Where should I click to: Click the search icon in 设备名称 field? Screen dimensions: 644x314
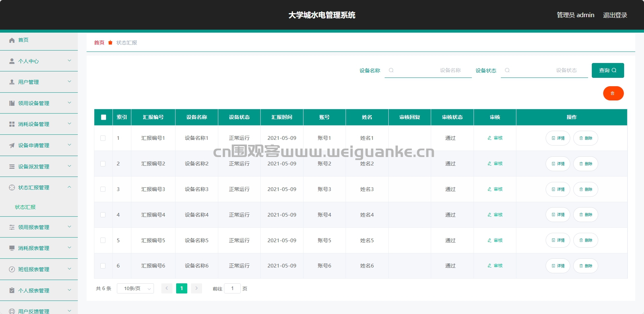click(391, 70)
